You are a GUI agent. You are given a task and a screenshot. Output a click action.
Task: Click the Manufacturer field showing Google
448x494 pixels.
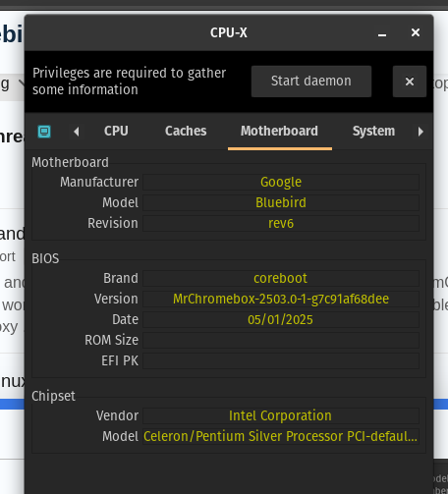tap(281, 183)
